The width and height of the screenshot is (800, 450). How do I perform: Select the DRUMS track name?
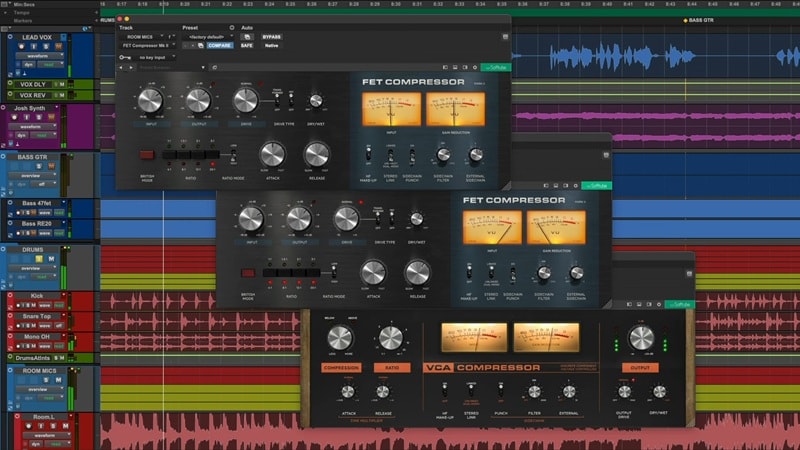tap(33, 250)
